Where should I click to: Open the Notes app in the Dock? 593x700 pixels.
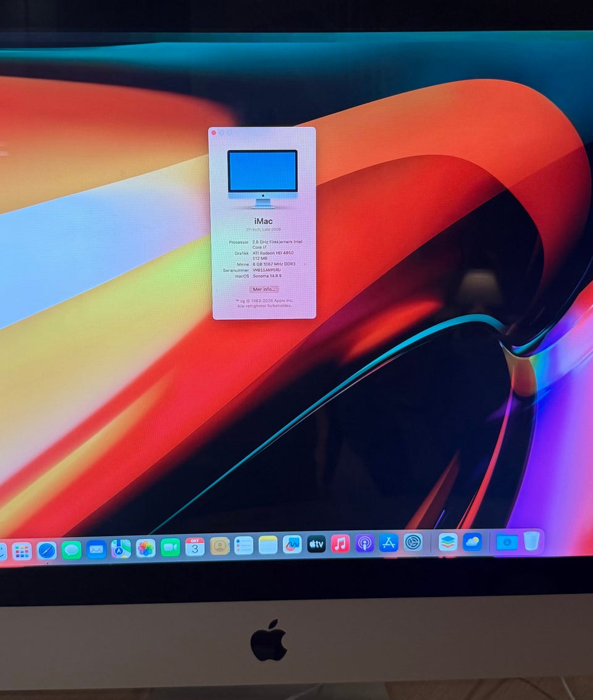pyautogui.click(x=267, y=545)
